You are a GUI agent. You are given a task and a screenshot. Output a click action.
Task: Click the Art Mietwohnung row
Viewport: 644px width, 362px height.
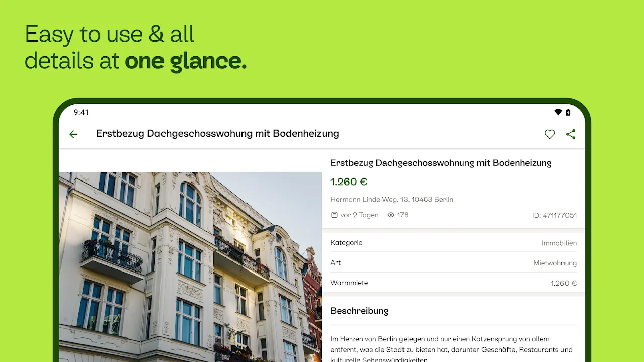pos(453,262)
